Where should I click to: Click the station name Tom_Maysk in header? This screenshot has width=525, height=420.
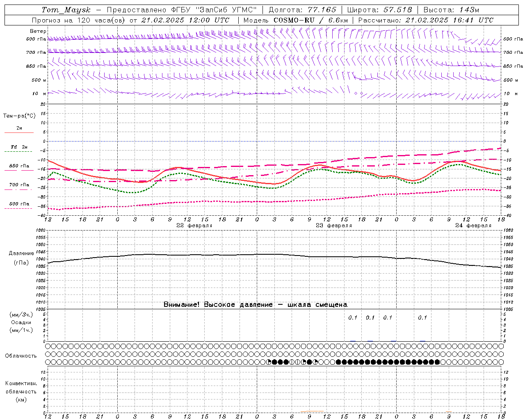[66, 10]
